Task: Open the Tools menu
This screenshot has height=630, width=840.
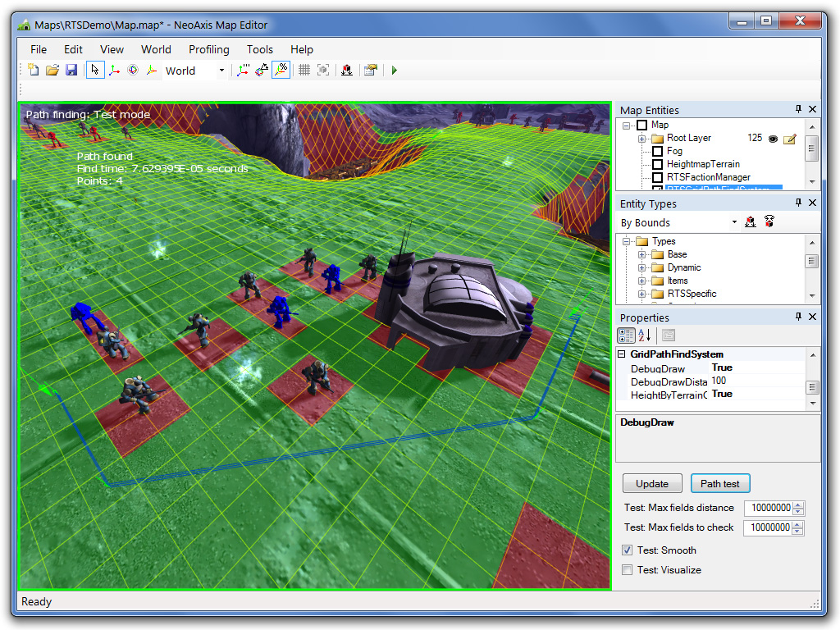Action: tap(260, 49)
